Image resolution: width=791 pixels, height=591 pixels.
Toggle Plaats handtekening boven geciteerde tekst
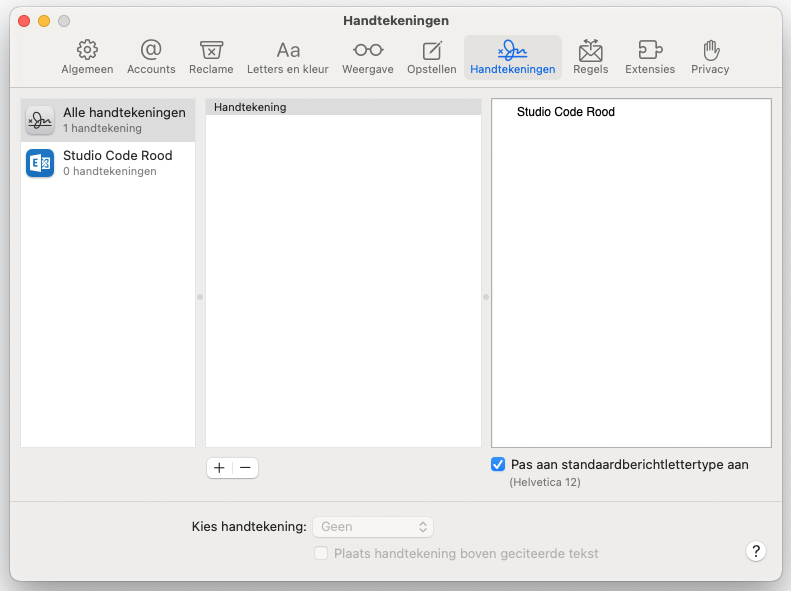tap(321, 553)
